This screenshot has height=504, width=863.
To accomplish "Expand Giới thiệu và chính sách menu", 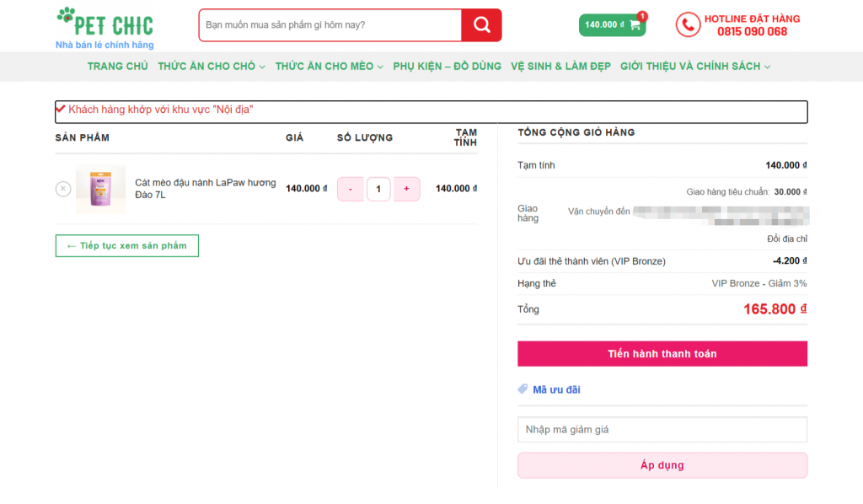I will coord(695,66).
